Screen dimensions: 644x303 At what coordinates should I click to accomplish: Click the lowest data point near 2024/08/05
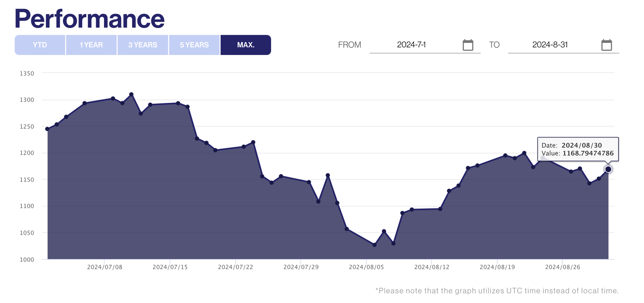pos(374,244)
